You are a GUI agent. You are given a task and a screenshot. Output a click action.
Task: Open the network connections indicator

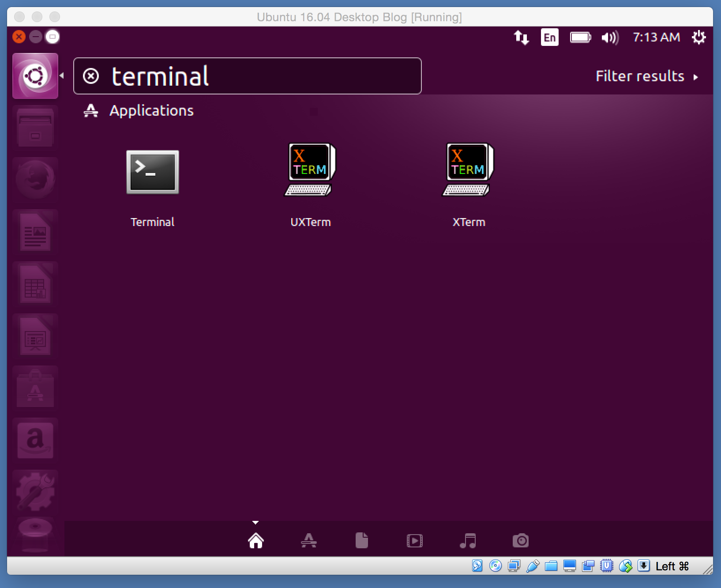pyautogui.click(x=521, y=38)
